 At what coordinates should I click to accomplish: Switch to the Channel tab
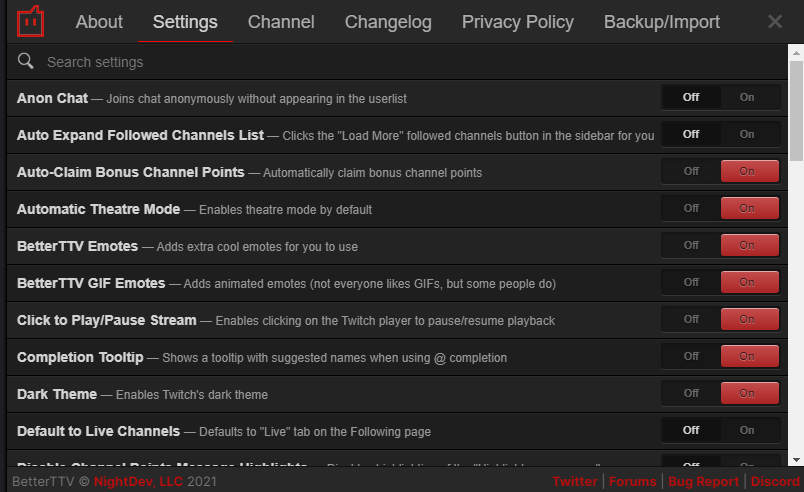pyautogui.click(x=281, y=22)
